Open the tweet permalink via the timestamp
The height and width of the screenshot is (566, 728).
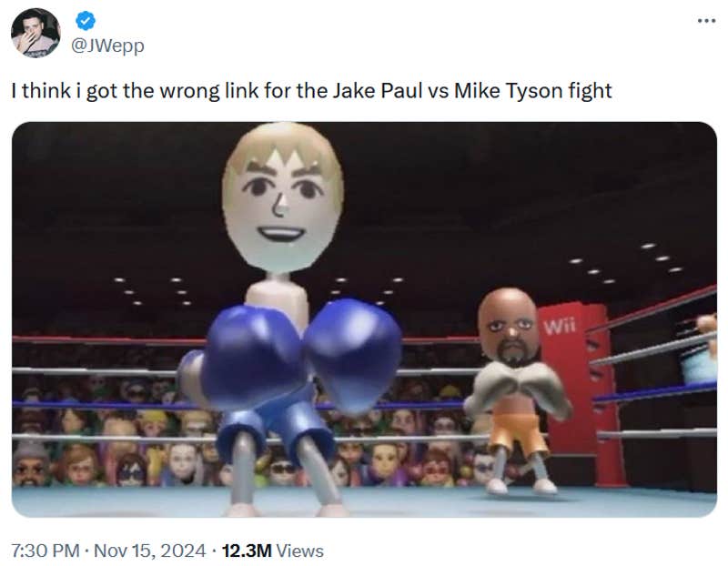coord(44,550)
